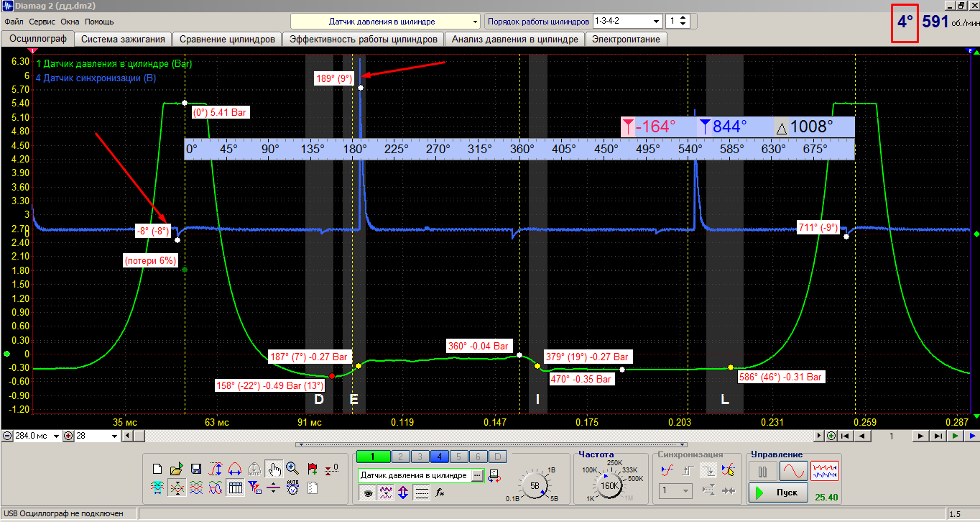Image resolution: width=980 pixels, height=522 pixels.
Task: Switch to the Электропитание tab
Action: click(x=627, y=40)
